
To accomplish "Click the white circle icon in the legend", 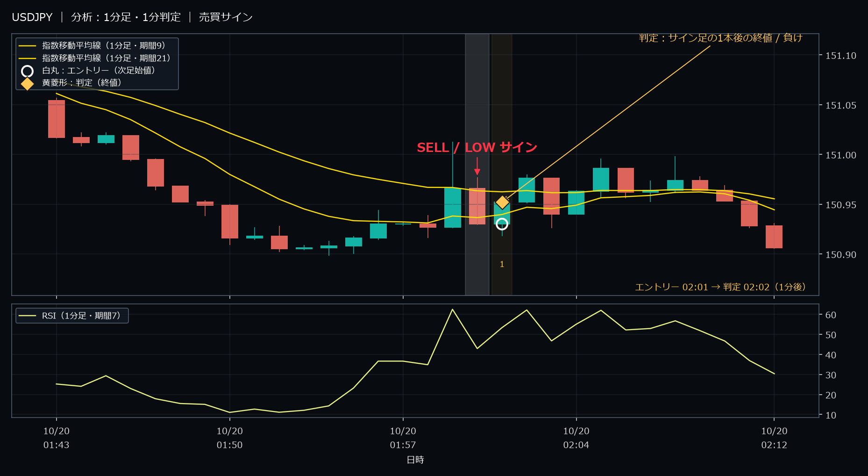I will point(28,71).
